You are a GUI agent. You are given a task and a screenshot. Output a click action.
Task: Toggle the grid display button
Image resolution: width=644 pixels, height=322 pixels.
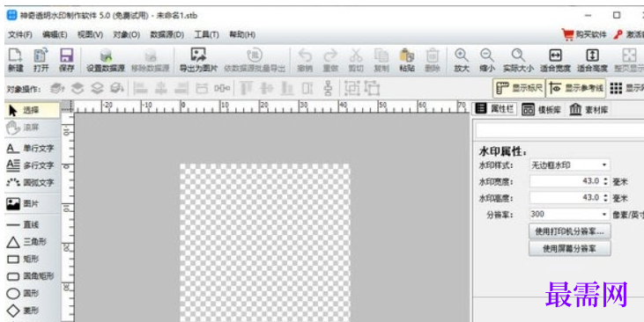click(625, 88)
